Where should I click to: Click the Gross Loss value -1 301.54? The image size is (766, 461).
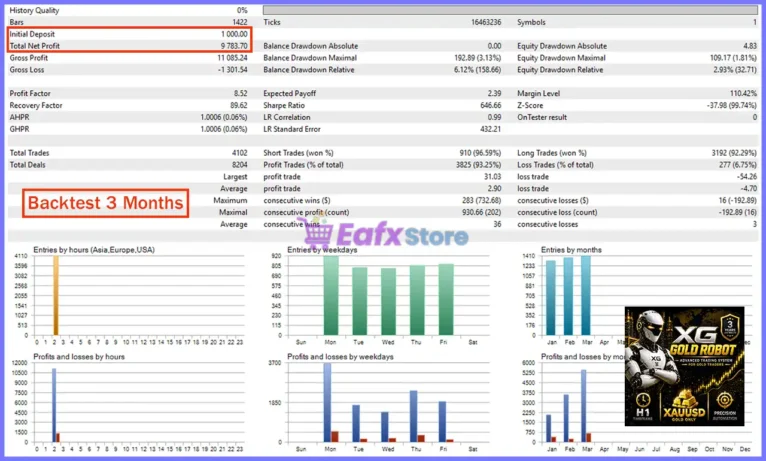(x=233, y=70)
